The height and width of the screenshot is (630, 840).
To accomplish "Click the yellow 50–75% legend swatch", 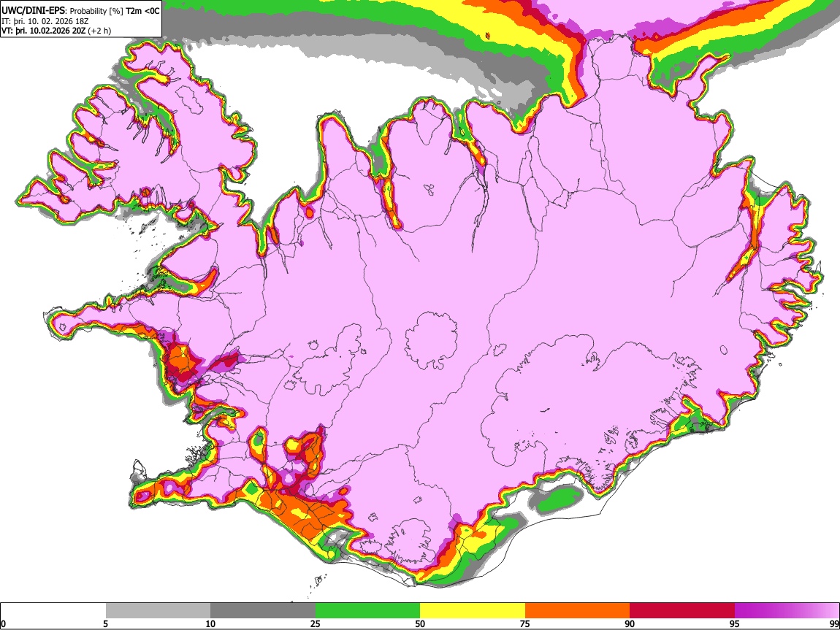I will click(473, 611).
